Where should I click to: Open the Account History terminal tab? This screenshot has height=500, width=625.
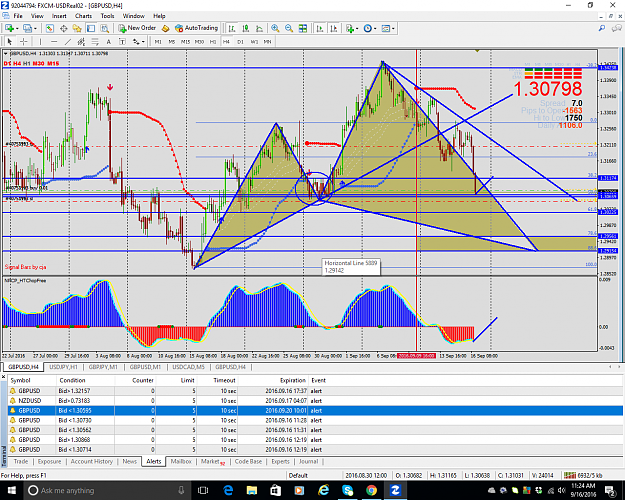pos(92,461)
